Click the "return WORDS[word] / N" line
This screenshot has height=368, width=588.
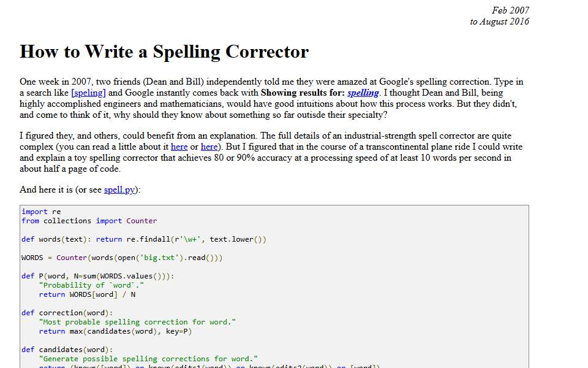87,294
